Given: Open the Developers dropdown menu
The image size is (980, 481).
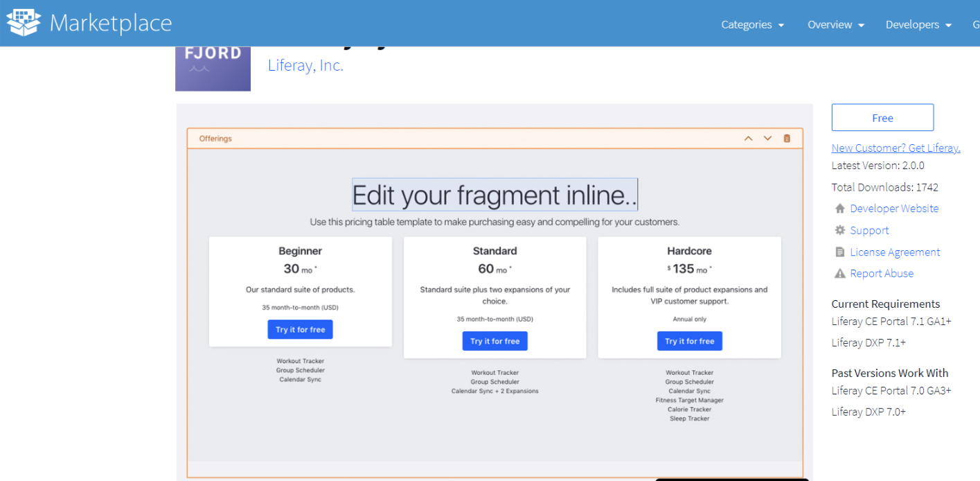Looking at the screenshot, I should point(918,25).
